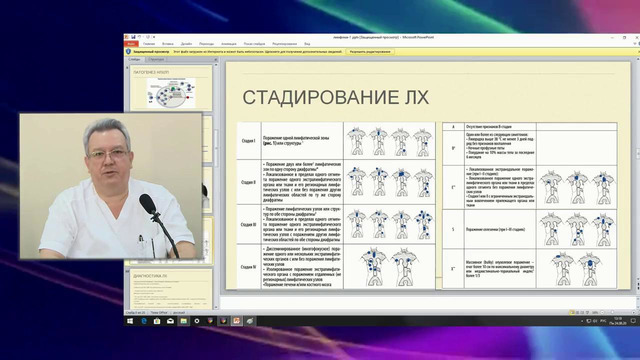Click the Стадия II table cell
This screenshot has width=640, height=360.
pos(249,182)
